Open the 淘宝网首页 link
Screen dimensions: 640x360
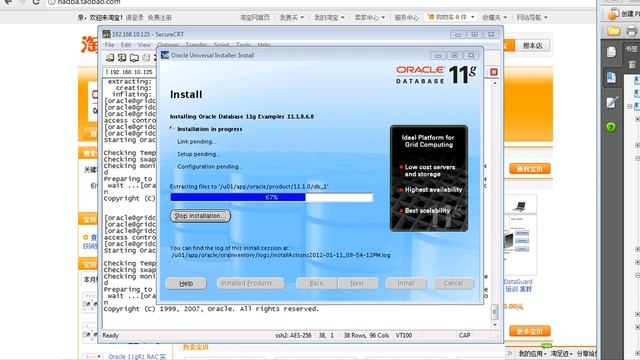pyautogui.click(x=255, y=18)
